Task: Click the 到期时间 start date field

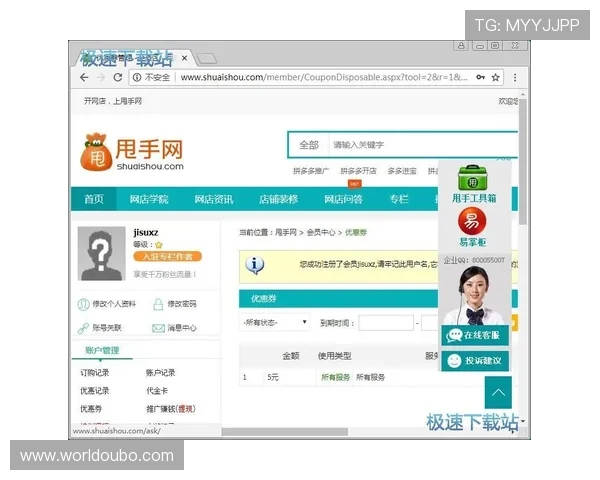Action: 386,323
